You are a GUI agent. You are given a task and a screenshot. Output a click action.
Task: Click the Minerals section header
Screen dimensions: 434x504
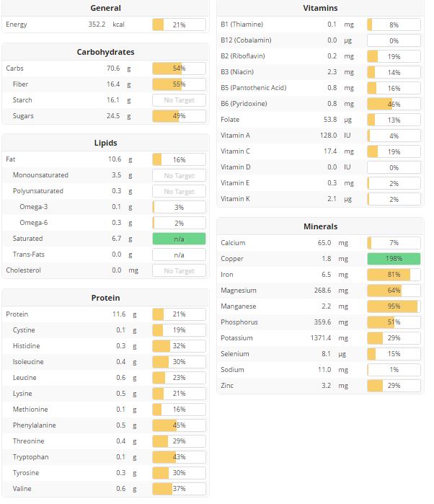click(320, 226)
